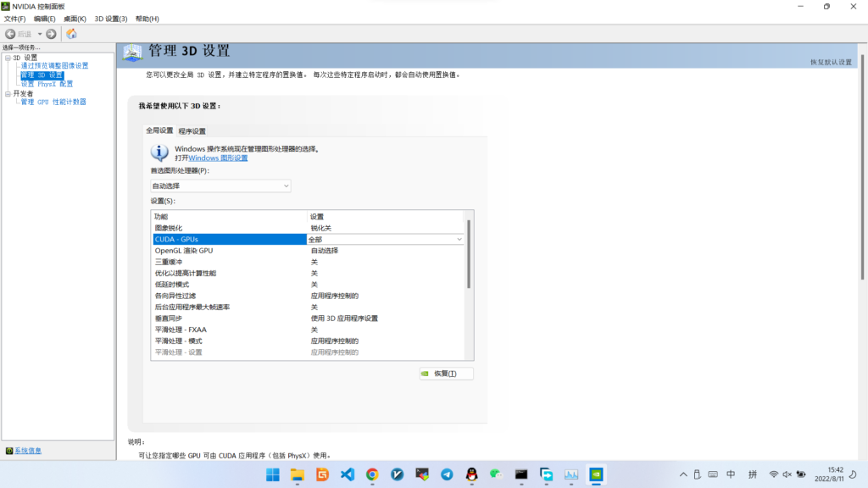Click the blue information icon
This screenshot has height=488, width=868.
tap(159, 152)
